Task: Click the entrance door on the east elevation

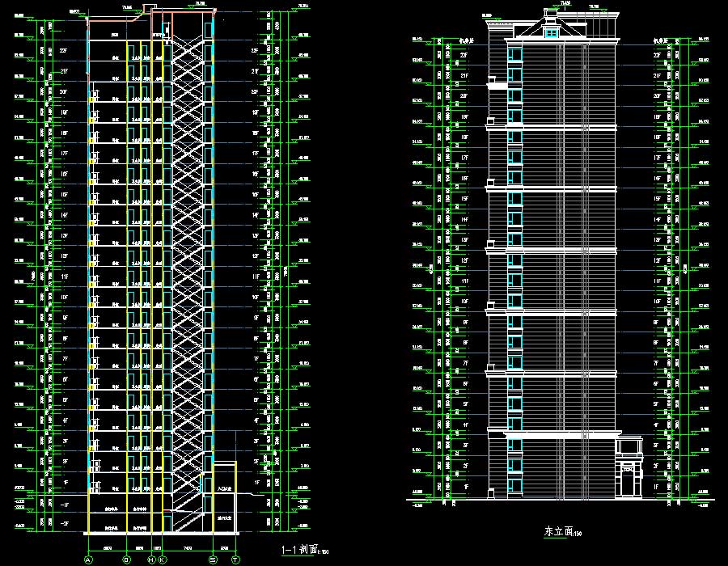Action: coord(629,484)
